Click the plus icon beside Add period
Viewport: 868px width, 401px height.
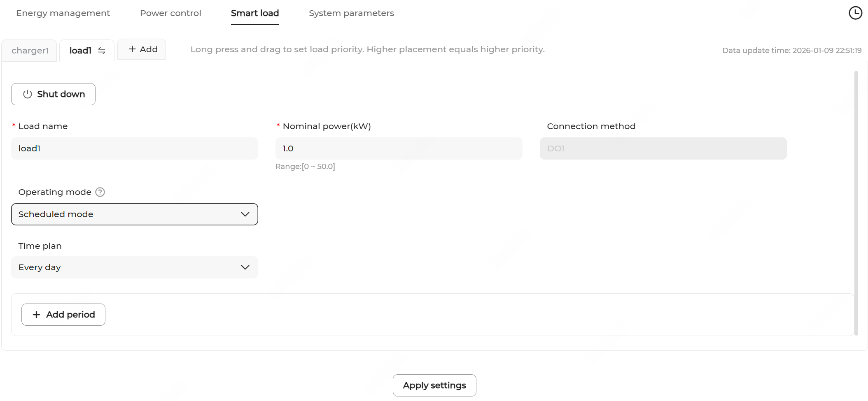pos(37,315)
